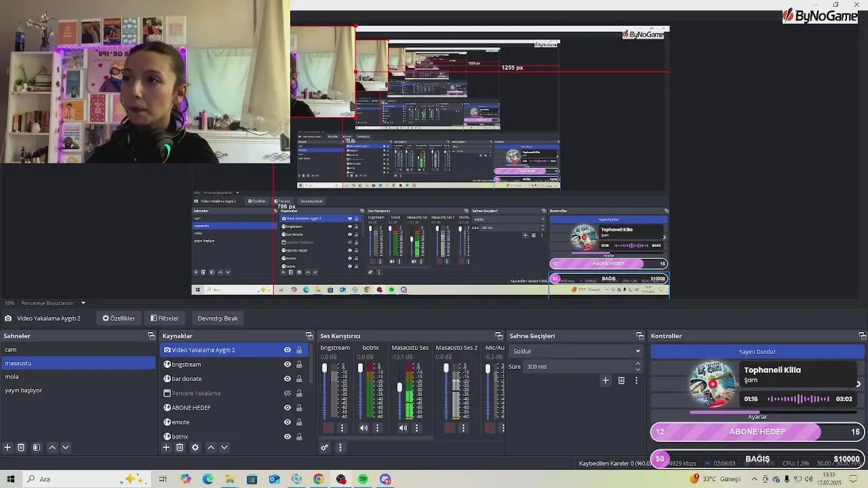Open Masaüstü Ses 2 channel options dots
Image resolution: width=868 pixels, height=488 pixels.
[464, 428]
